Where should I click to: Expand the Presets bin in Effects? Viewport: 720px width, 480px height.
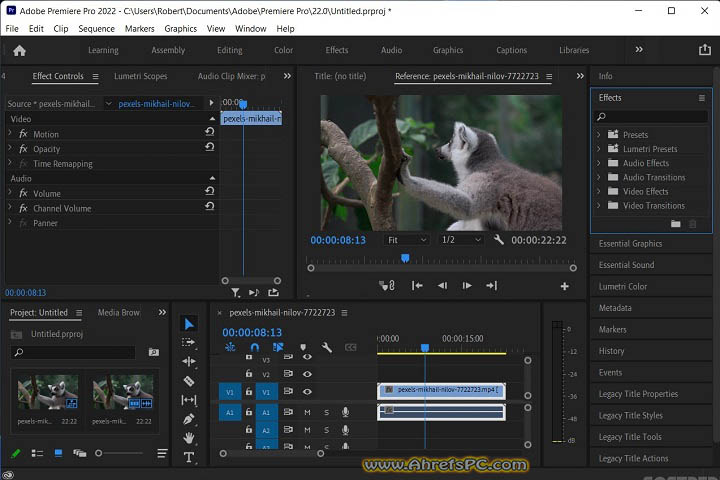click(598, 135)
